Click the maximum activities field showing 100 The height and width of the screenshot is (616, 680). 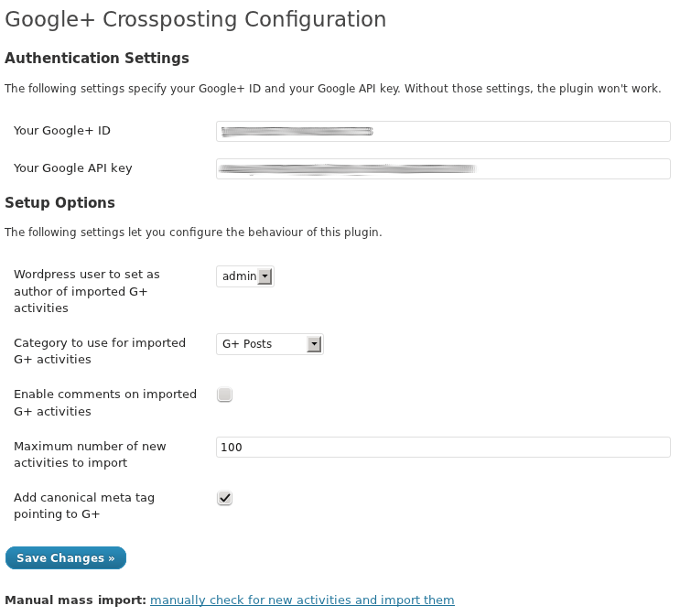pos(443,447)
